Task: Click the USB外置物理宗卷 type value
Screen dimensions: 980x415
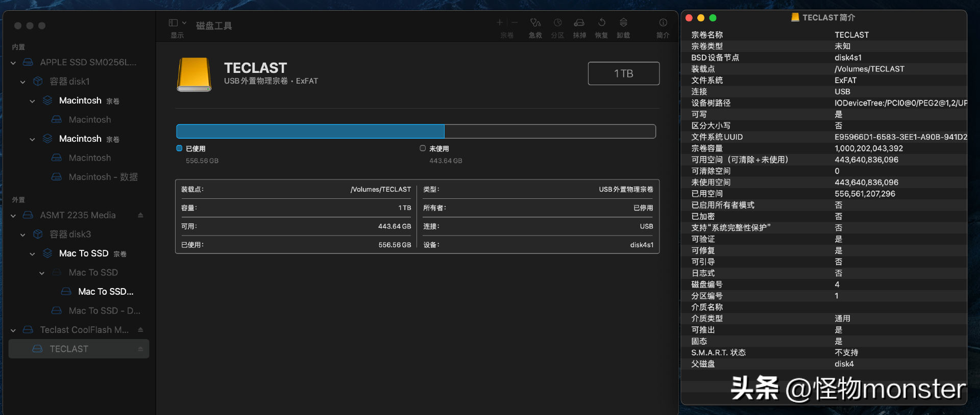Action: click(x=626, y=189)
